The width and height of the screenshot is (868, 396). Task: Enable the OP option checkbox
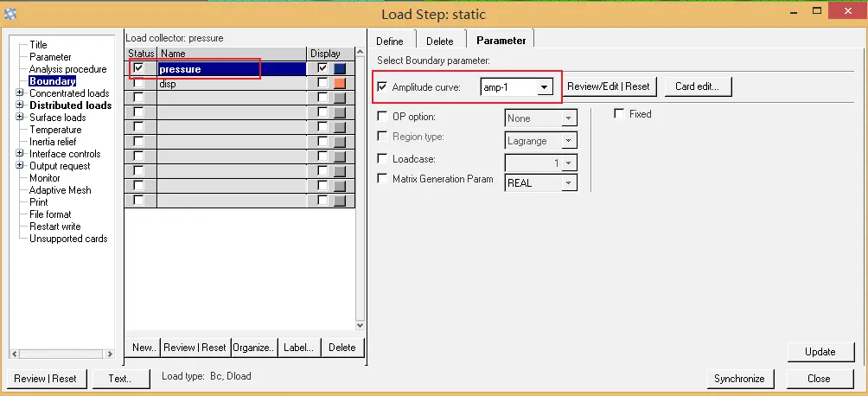pos(382,117)
